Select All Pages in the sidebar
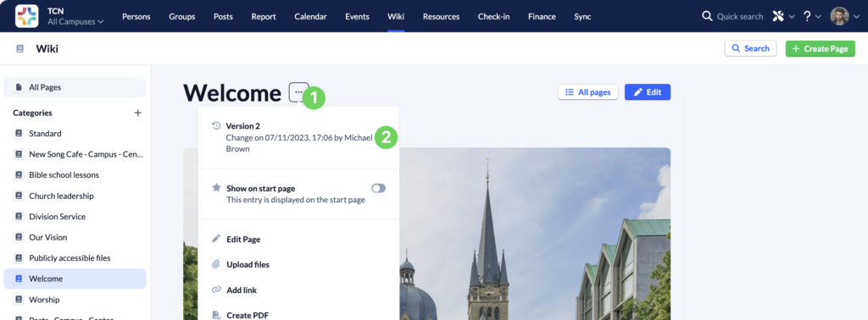 75,87
